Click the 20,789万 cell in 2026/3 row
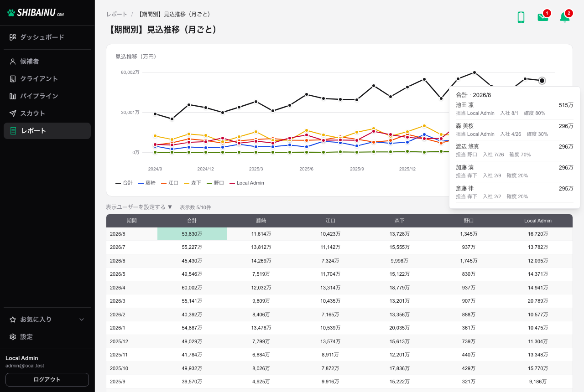Image resolution: width=584 pixels, height=392 pixels. pos(538,301)
